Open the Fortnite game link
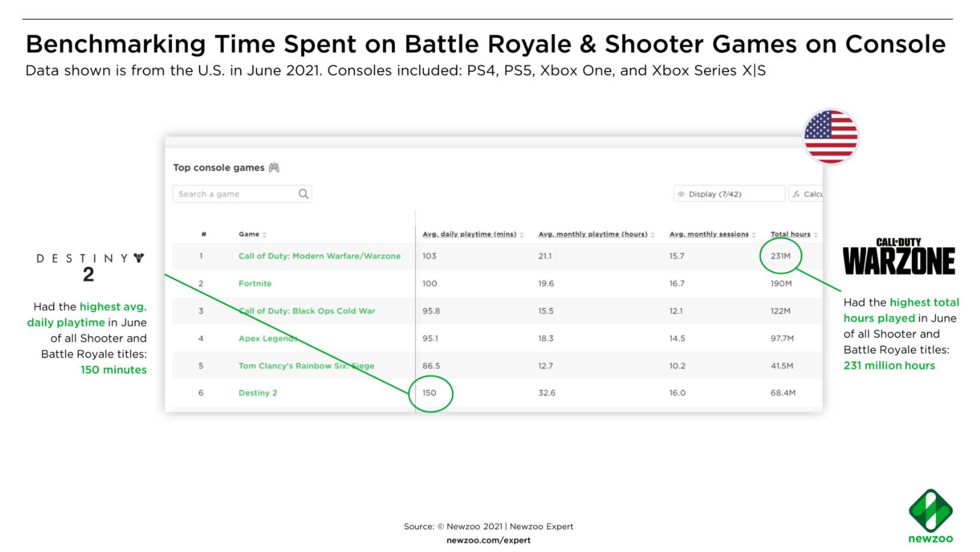Viewport: 980px width, 552px height. point(255,283)
